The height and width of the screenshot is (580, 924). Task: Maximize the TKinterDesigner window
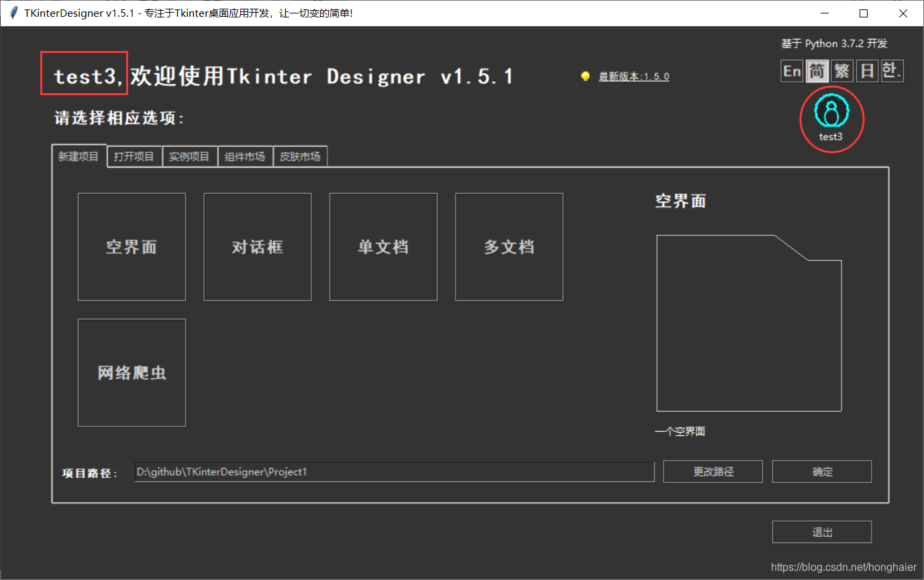pos(864,13)
